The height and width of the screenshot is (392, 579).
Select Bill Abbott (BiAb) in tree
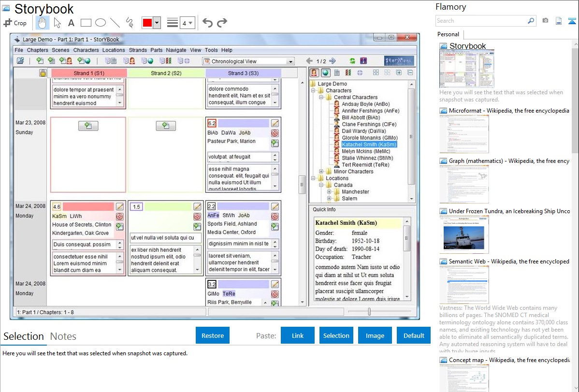(x=361, y=117)
